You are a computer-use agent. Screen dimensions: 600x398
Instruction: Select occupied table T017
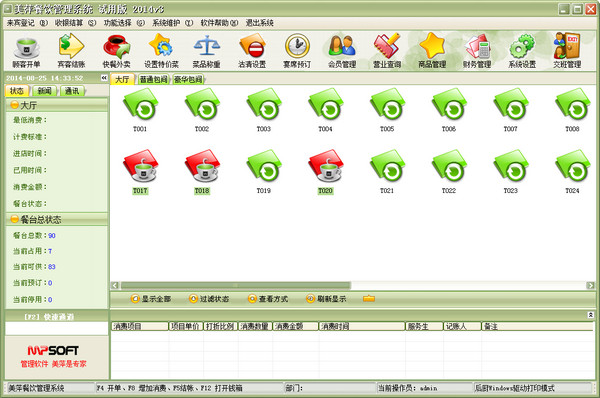coord(140,172)
